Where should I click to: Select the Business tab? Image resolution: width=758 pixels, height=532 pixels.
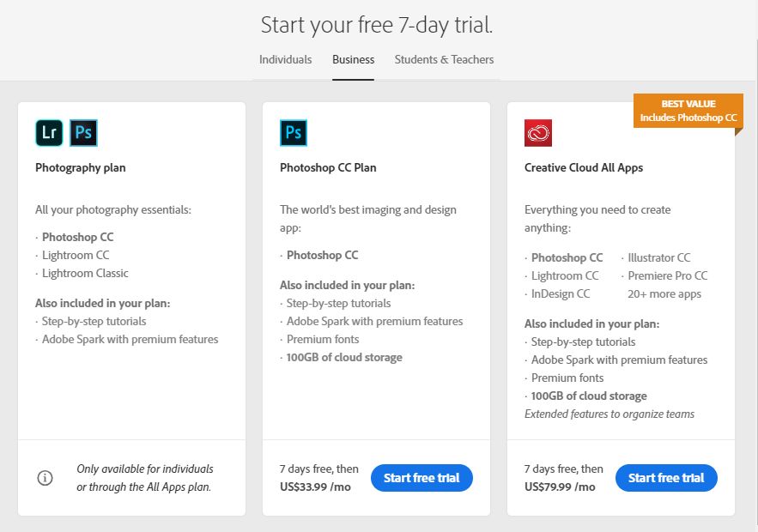[x=354, y=60]
